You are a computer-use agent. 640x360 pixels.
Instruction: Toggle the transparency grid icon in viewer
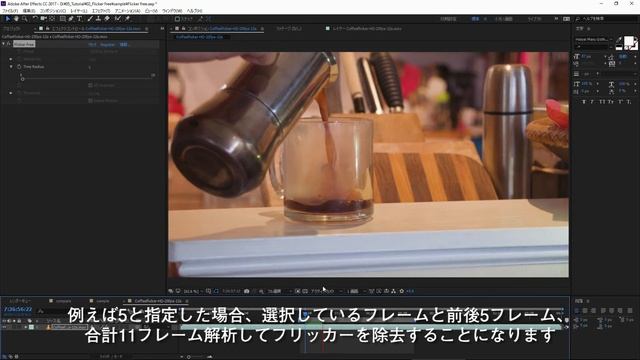tap(305, 291)
